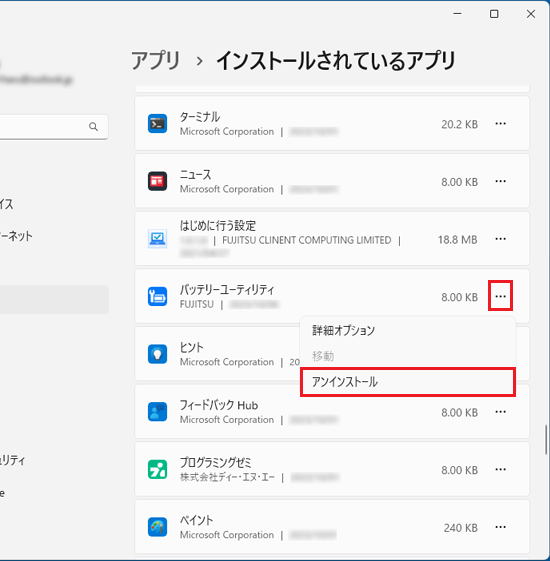This screenshot has width=550, height=561.
Task: Open more options for ニュース
Action: point(500,181)
